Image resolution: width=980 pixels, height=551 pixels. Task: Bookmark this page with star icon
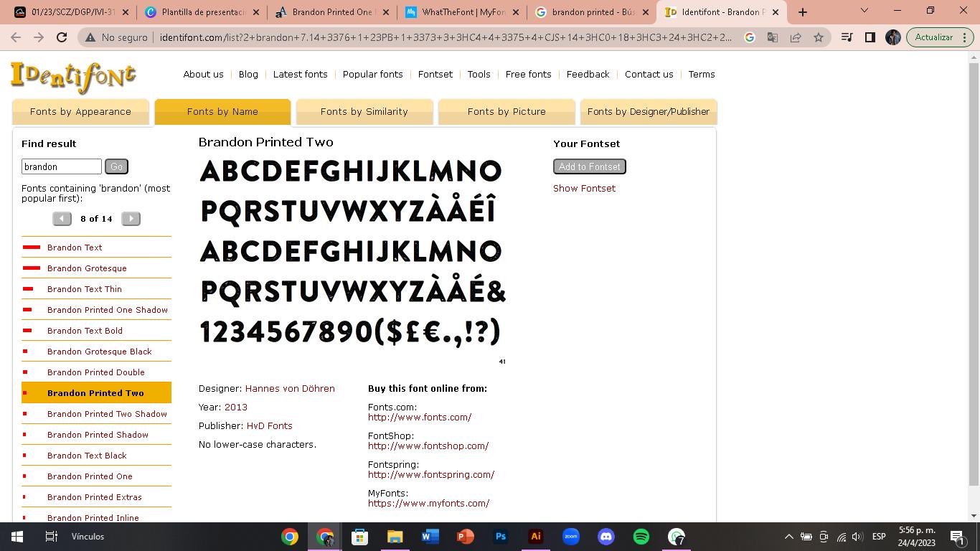[x=819, y=37]
